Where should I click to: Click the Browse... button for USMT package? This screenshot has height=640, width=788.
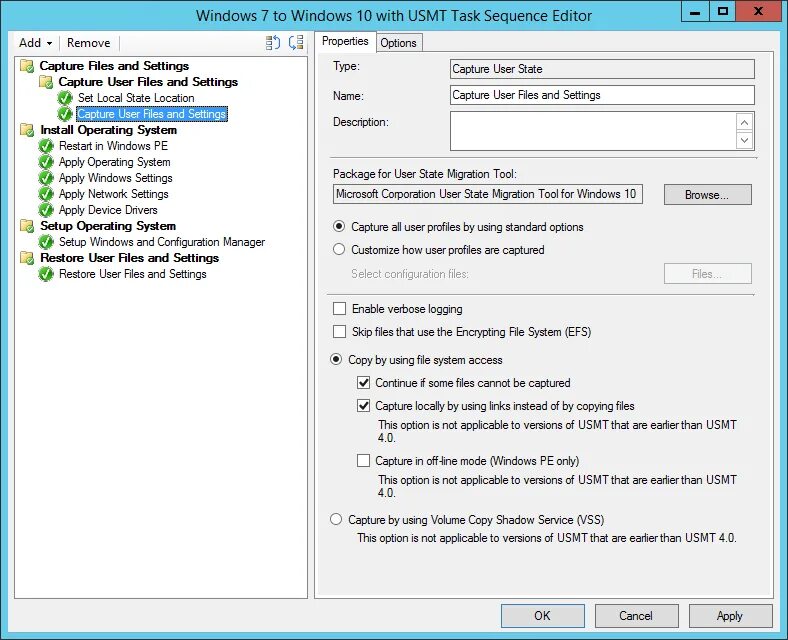coord(707,194)
